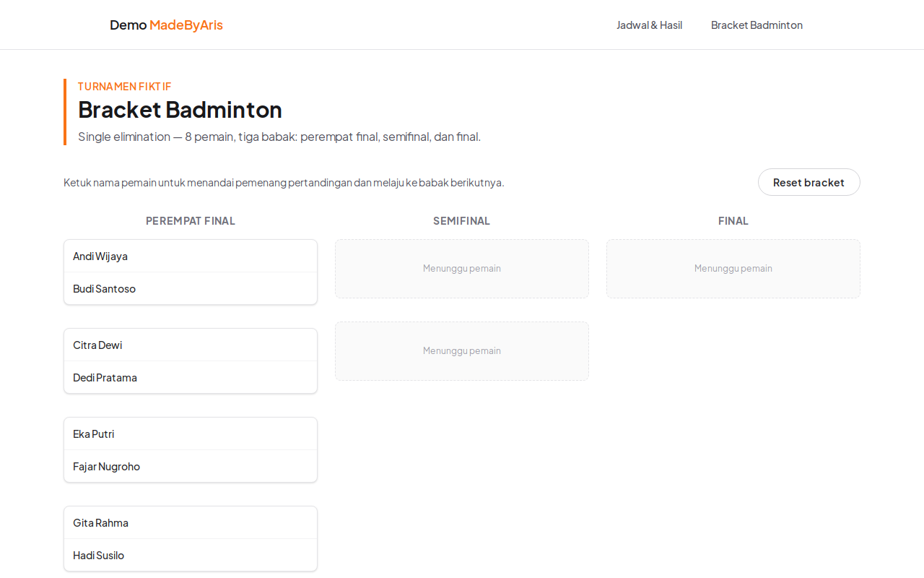Pick Citra Dewi to advance
Viewport: 924px width, 578px height.
point(191,345)
